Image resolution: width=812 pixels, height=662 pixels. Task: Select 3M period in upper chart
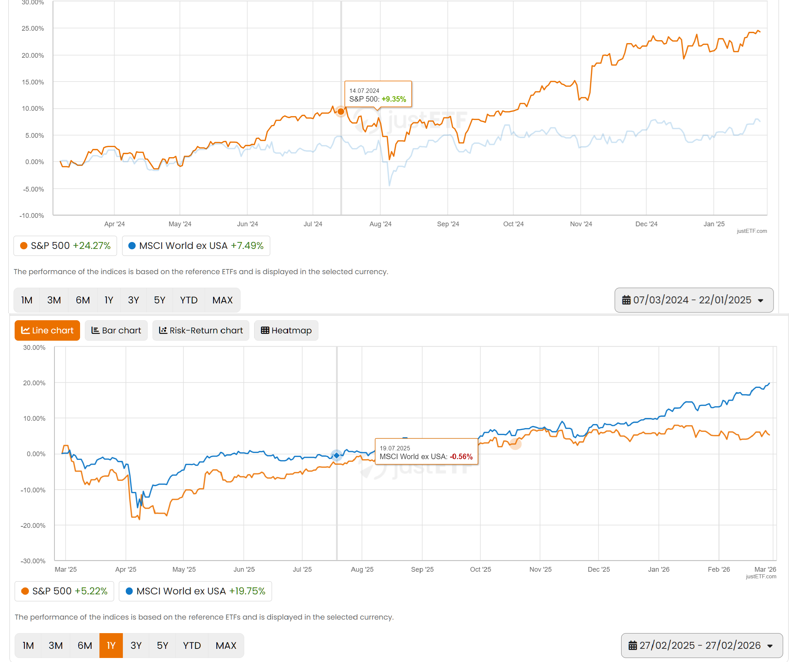54,300
